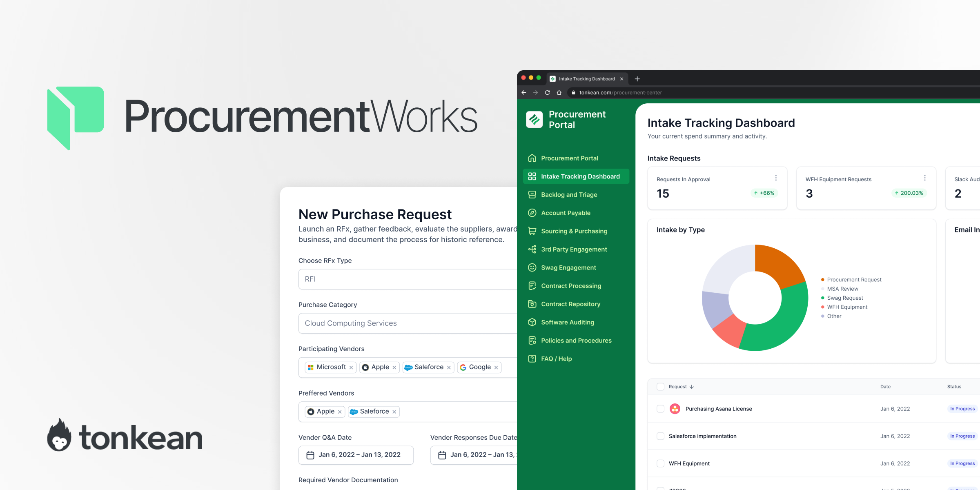Open options menu on Requests In Approval card
This screenshot has width=980, height=490.
(x=776, y=178)
